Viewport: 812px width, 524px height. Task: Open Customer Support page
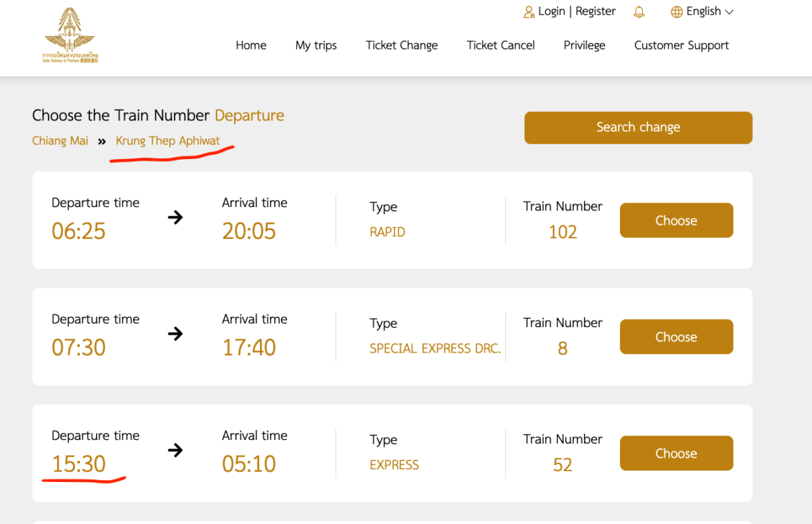(x=681, y=45)
